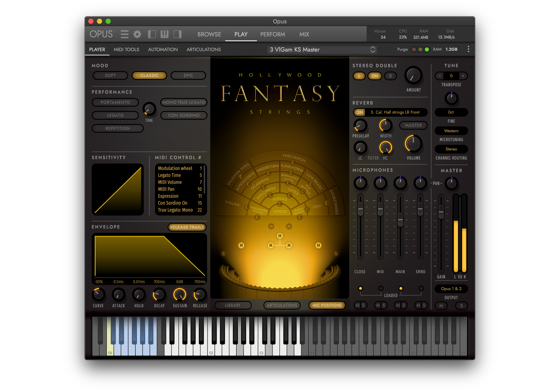The height and width of the screenshot is (392, 560).
Task: Open the three-dot options menu
Action: 468,49
